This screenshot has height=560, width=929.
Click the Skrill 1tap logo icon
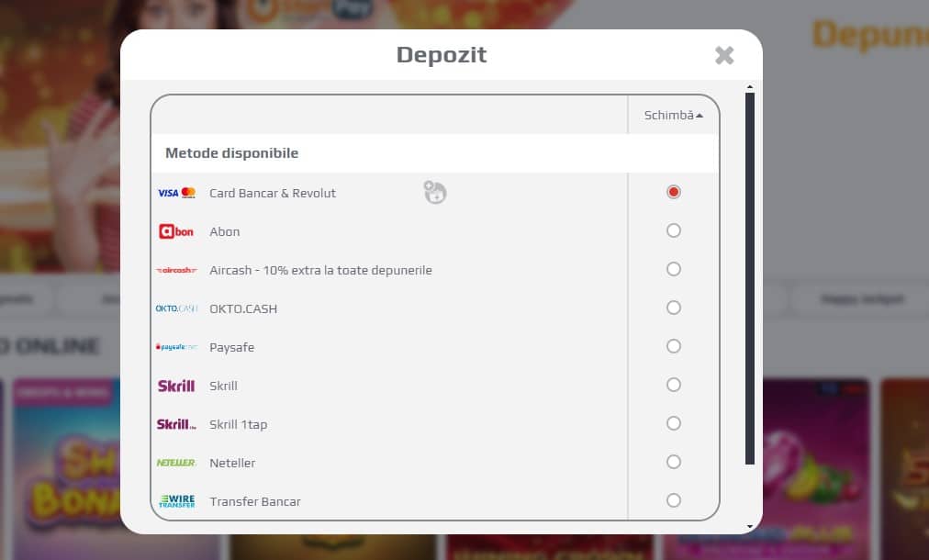176,424
